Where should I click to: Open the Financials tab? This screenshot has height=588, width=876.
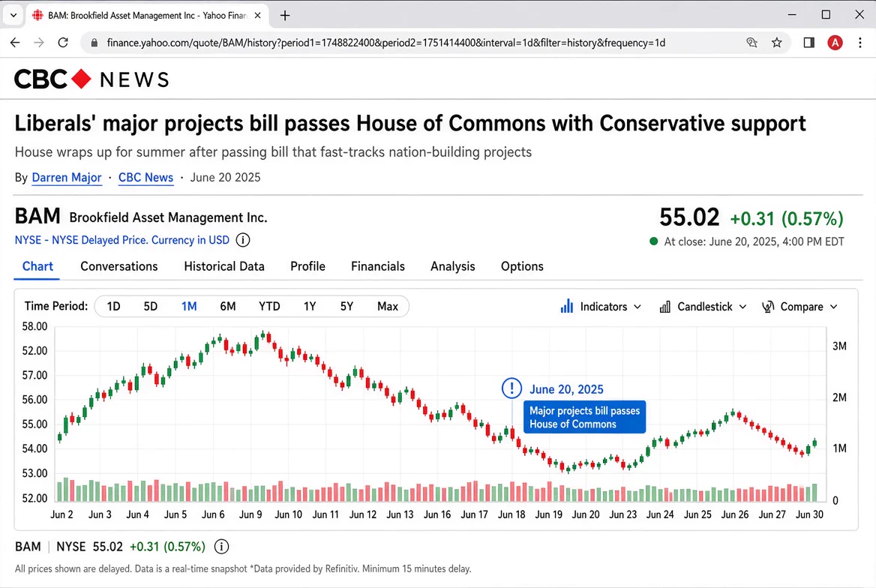[378, 266]
